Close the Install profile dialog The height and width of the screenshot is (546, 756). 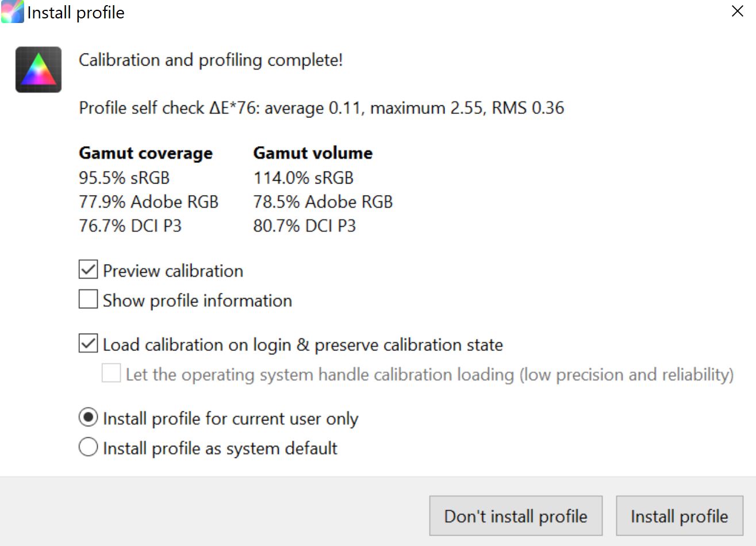737,12
